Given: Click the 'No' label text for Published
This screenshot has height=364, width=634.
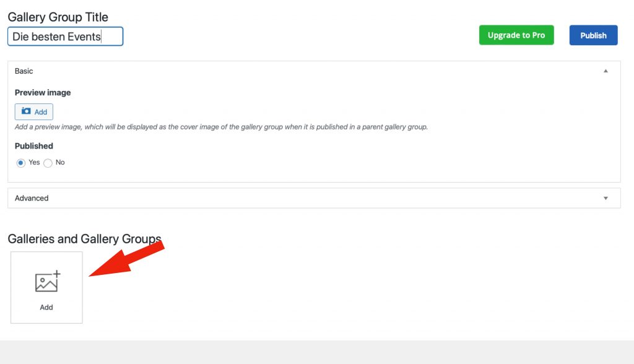Looking at the screenshot, I should pos(60,162).
